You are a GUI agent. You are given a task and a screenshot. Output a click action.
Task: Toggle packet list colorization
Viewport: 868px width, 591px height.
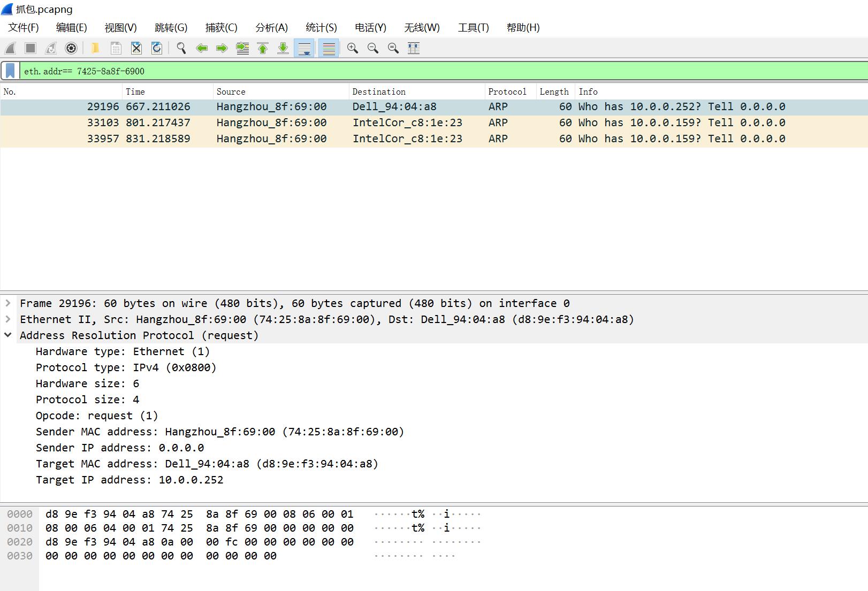coord(329,48)
